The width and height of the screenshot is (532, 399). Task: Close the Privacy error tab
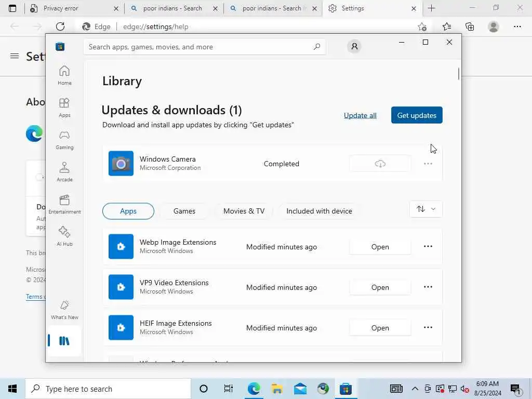click(x=116, y=8)
